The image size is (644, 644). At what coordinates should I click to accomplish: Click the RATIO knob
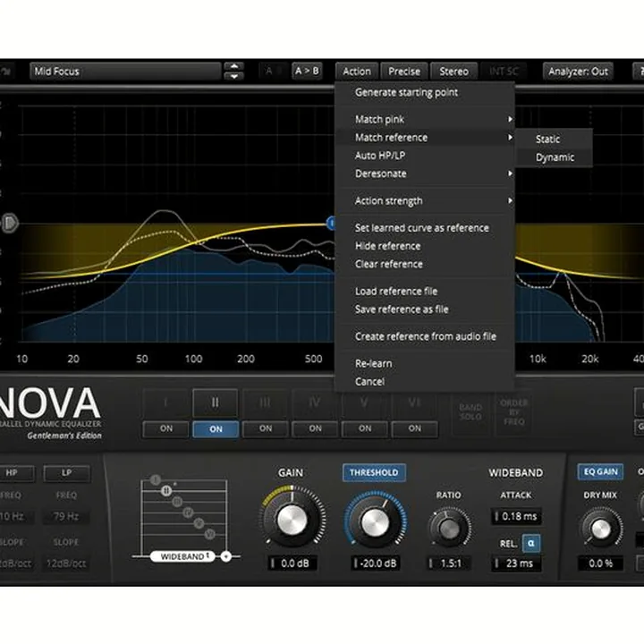[x=449, y=528]
